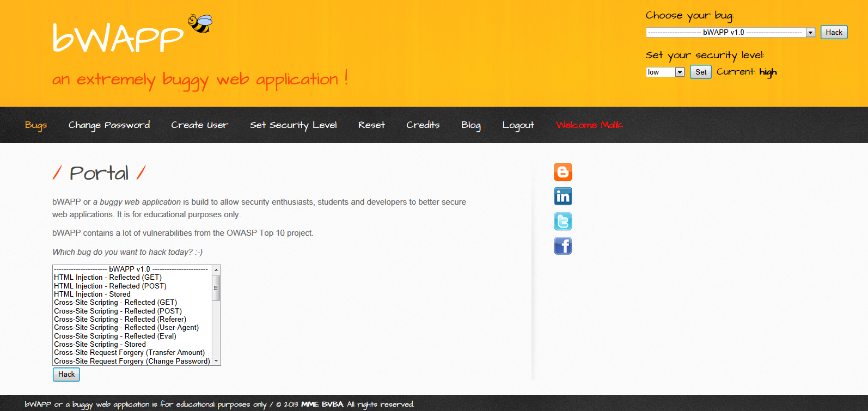Click the bWAPP bee logo

click(200, 24)
